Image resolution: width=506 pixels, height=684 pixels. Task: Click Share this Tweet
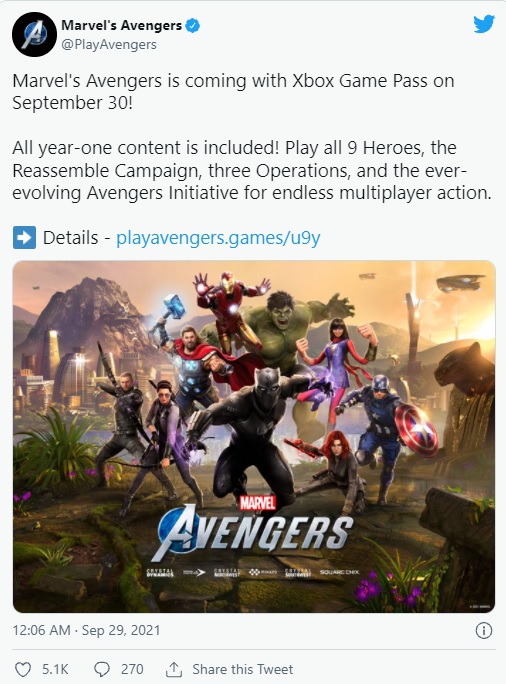click(x=243, y=669)
